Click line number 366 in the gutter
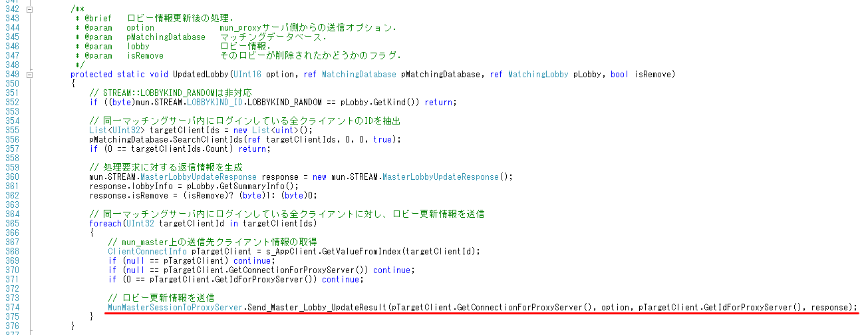Viewport: 868px width, 335px height. point(13,232)
